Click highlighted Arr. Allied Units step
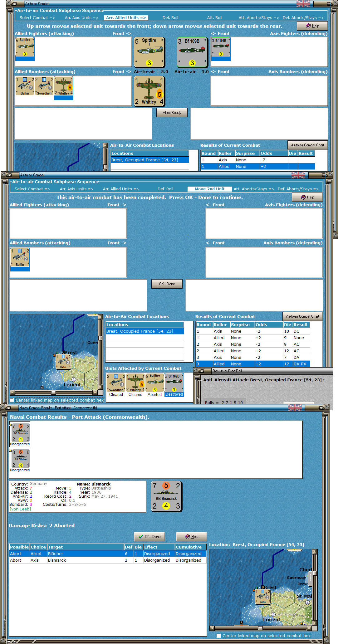Screen dimensions: 338x644 [x=126, y=18]
